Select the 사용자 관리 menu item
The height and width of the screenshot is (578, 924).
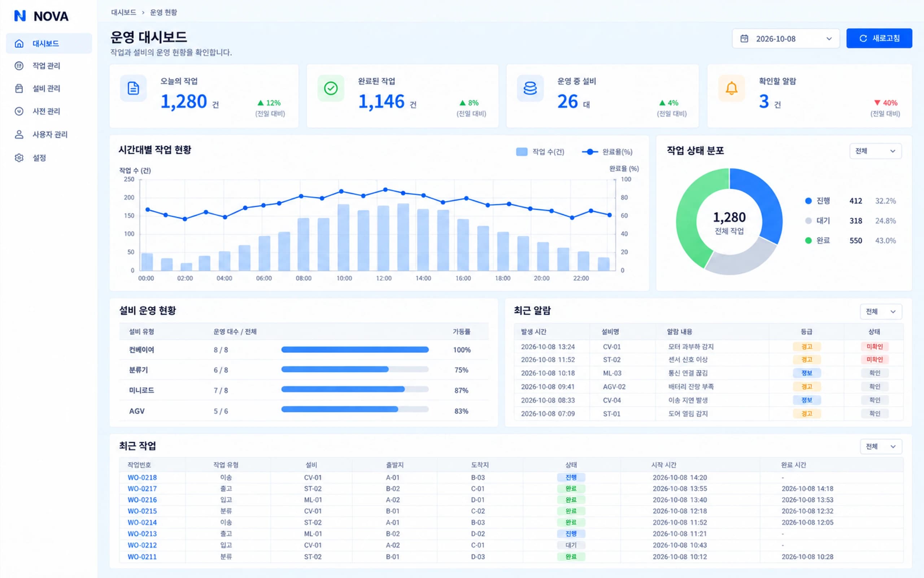(49, 134)
